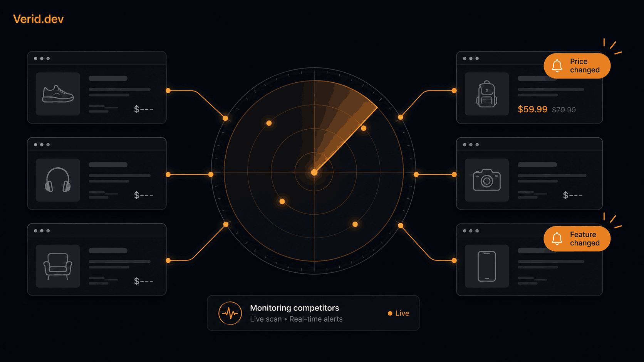Click the Verid.dev logo
The width and height of the screenshot is (644, 362).
click(x=38, y=19)
